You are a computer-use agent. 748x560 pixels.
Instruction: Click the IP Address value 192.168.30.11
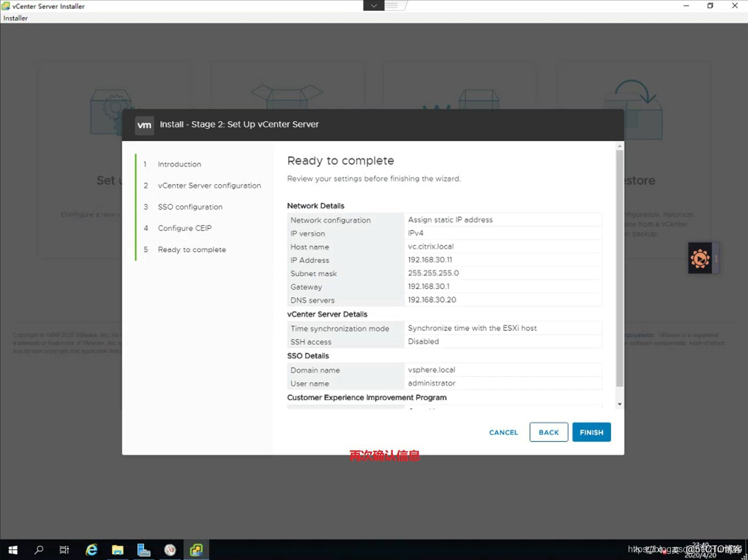point(430,260)
